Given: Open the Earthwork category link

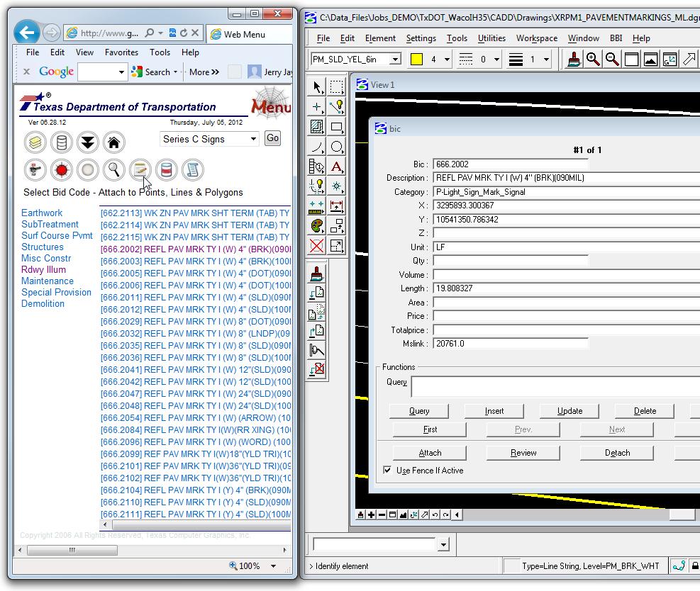Looking at the screenshot, I should point(42,213).
